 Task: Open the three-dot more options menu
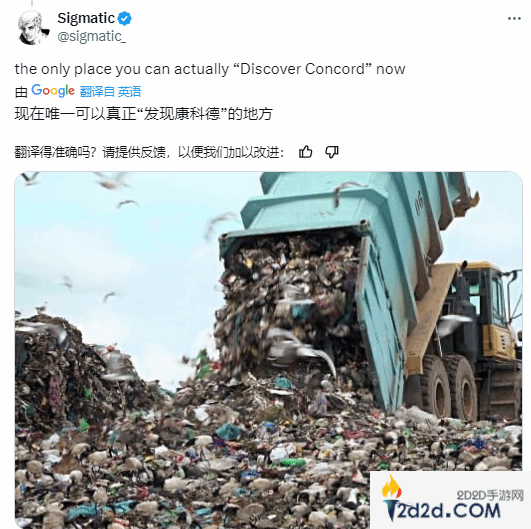click(x=514, y=19)
